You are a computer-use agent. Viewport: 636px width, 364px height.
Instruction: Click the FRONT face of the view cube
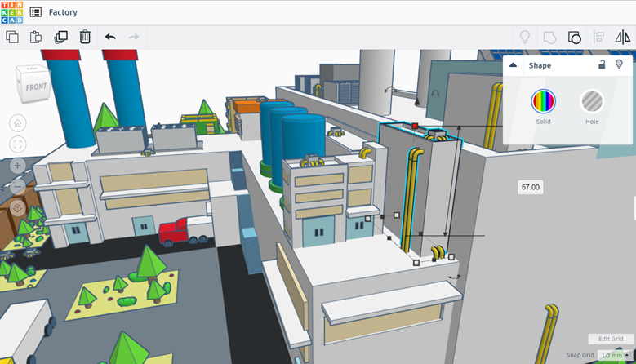click(x=36, y=87)
